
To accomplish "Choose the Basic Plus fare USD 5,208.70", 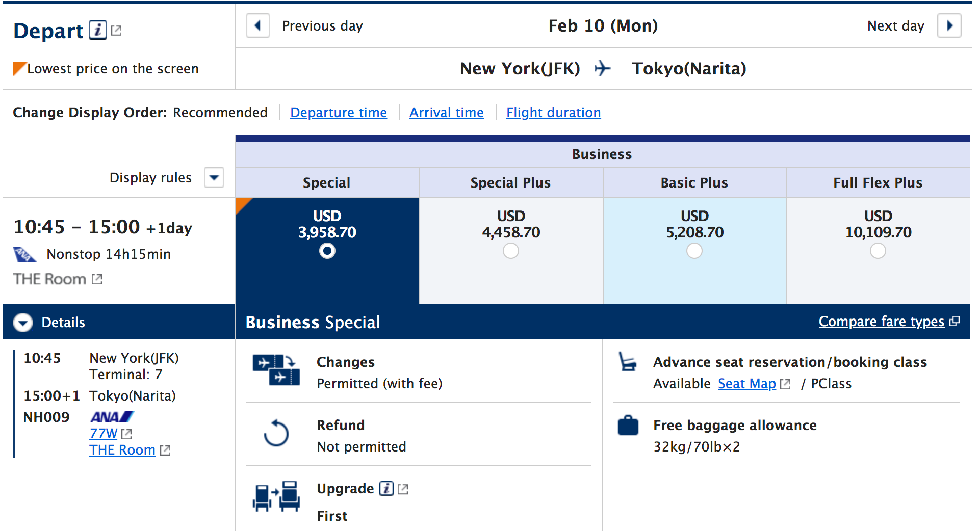I will click(694, 251).
